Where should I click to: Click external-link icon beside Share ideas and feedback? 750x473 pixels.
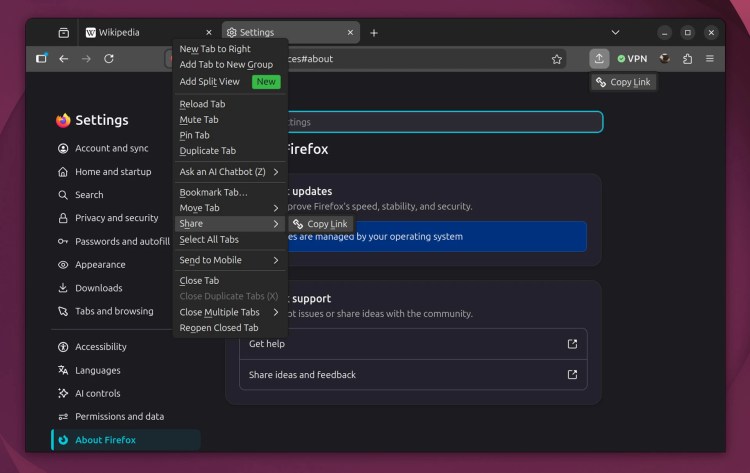(572, 374)
